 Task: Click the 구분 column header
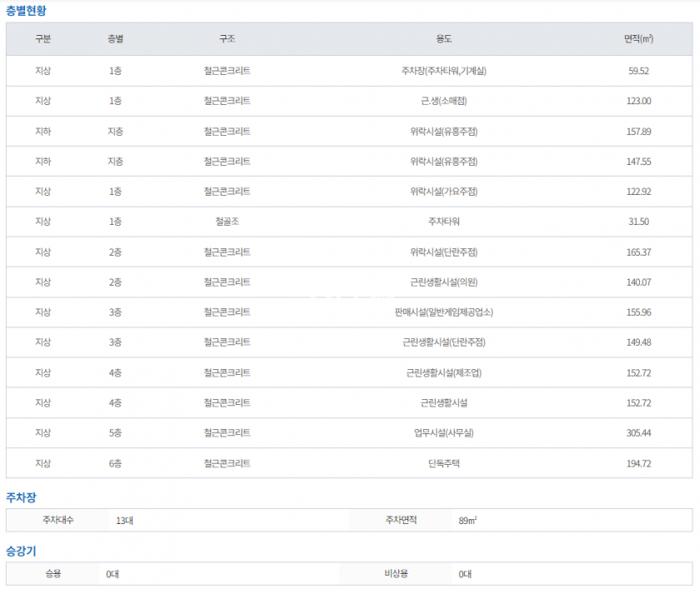tap(42, 39)
